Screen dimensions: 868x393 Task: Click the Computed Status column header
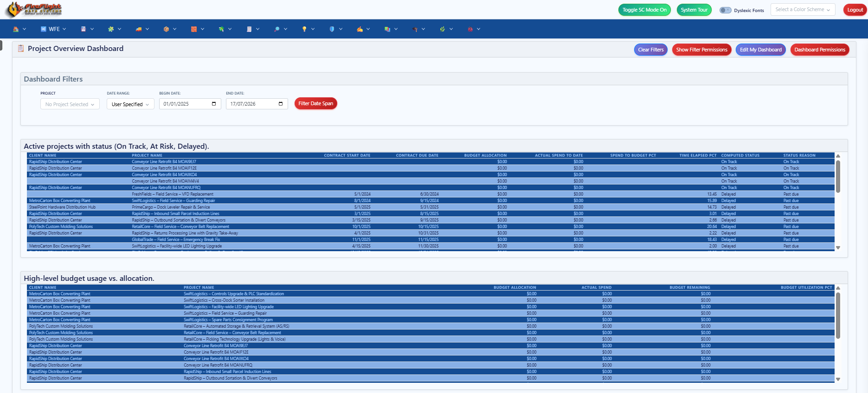click(x=740, y=155)
